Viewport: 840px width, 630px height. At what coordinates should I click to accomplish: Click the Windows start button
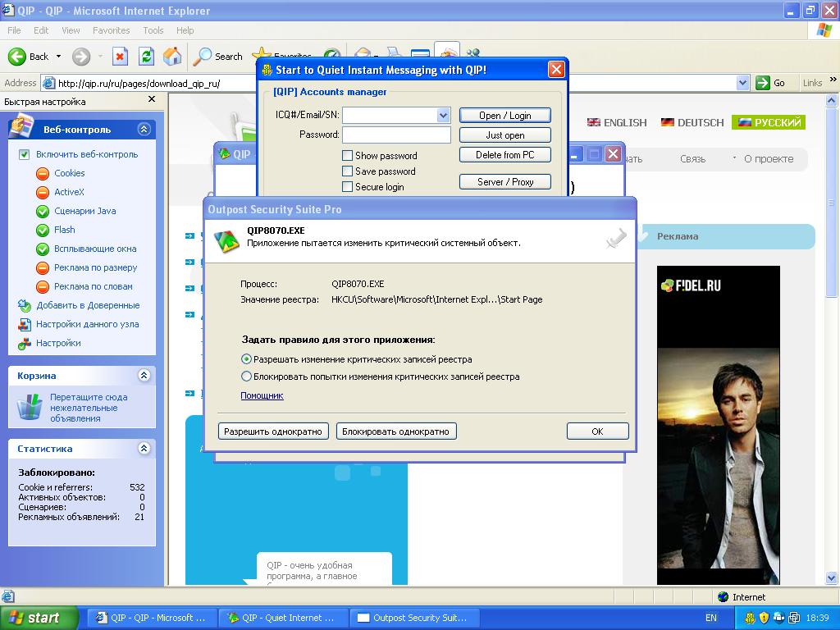click(x=39, y=618)
